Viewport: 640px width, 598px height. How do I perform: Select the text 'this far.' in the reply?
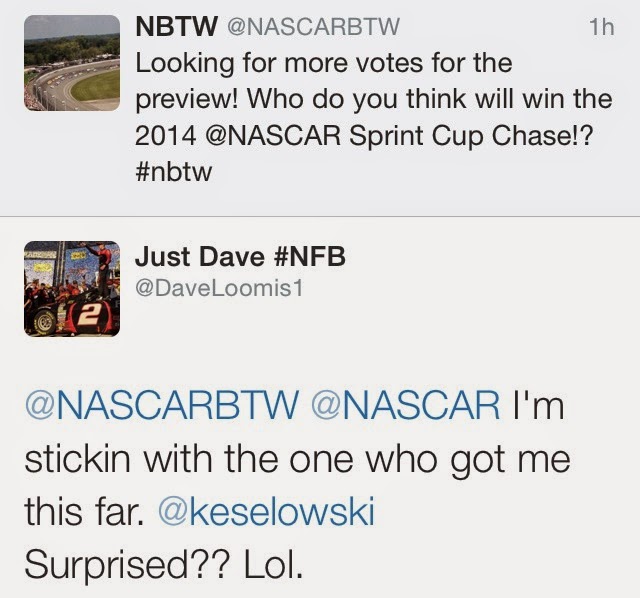[x=84, y=511]
